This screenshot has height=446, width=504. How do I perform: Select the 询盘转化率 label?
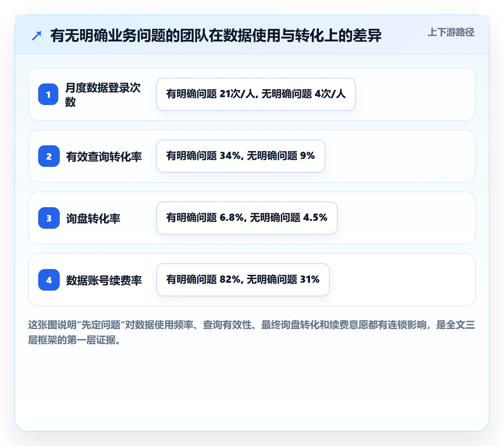(x=93, y=218)
